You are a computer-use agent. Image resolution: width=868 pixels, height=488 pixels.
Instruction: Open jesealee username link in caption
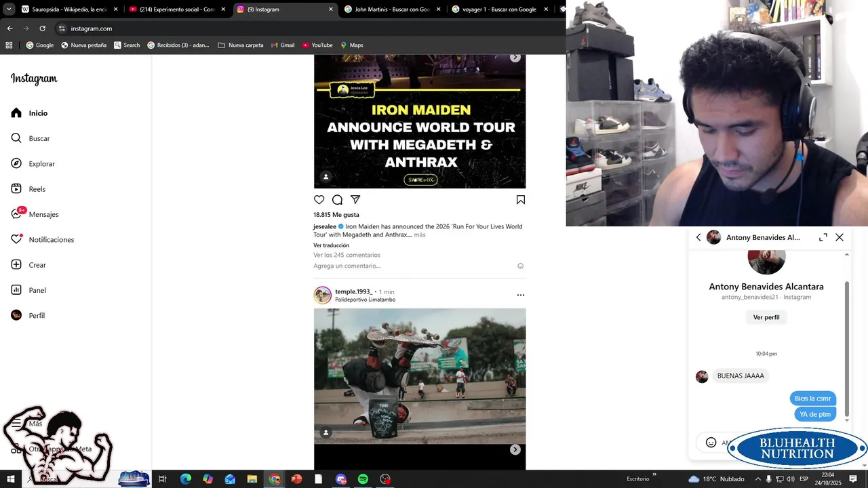[x=324, y=226]
